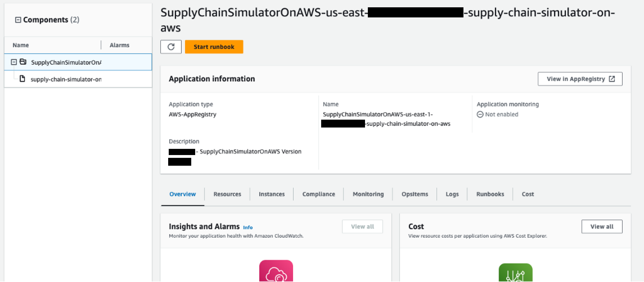
Task: Open Info link beside Insights and Alarms
Action: 248,228
